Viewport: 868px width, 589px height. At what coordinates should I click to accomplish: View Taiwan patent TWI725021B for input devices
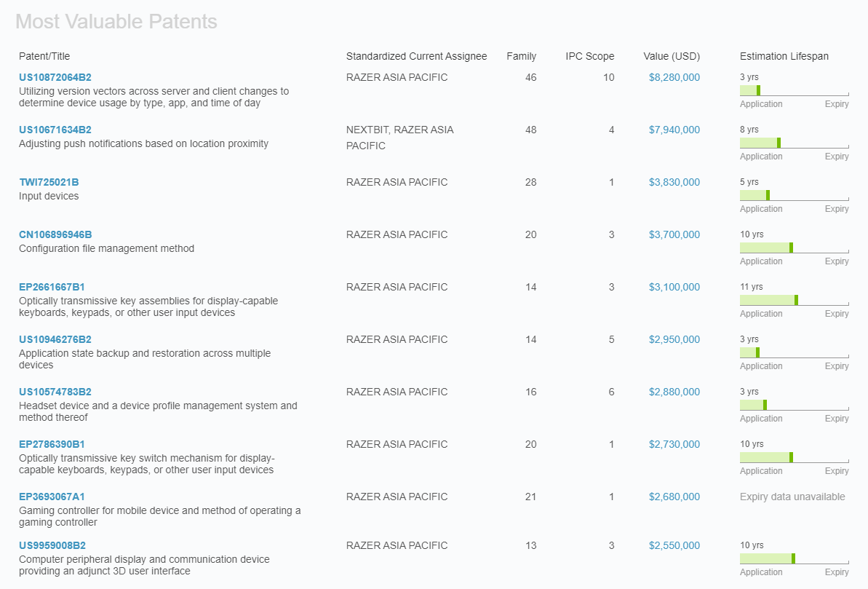coord(47,181)
